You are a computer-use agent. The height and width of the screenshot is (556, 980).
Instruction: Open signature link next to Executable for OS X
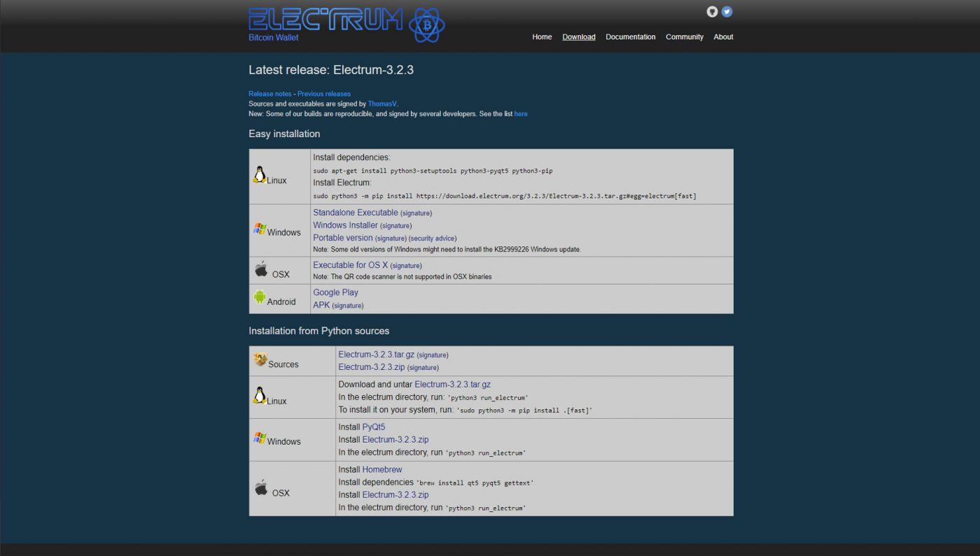406,266
